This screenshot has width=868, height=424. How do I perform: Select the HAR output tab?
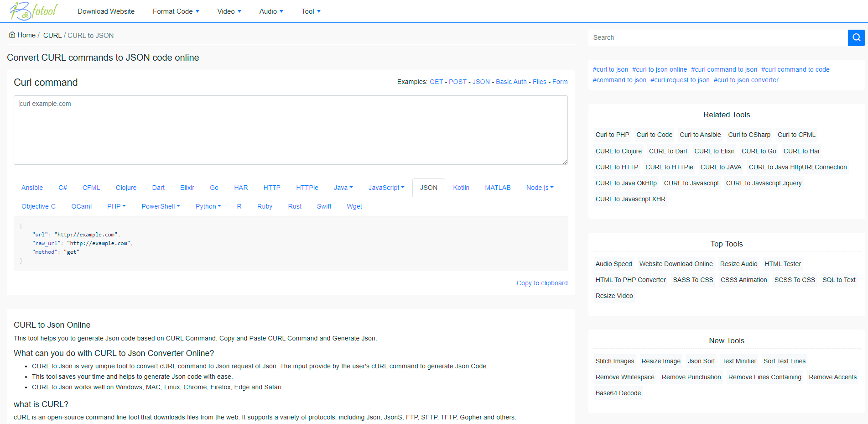[x=241, y=187]
